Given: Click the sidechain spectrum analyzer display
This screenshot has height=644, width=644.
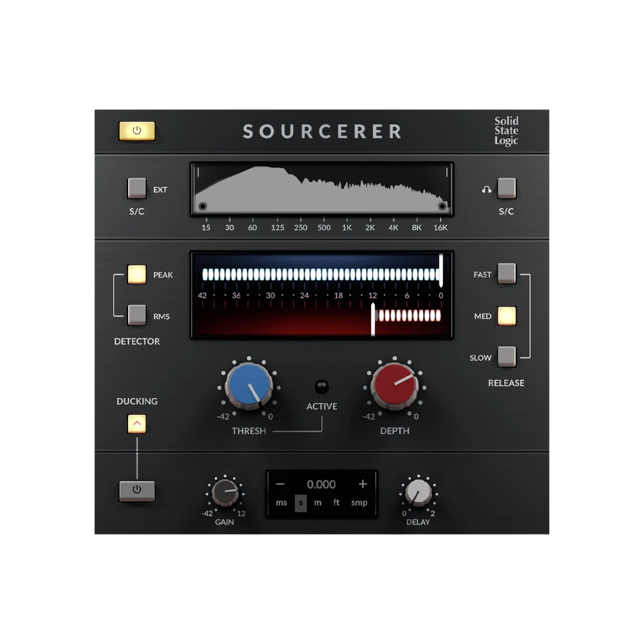Looking at the screenshot, I should 322,189.
